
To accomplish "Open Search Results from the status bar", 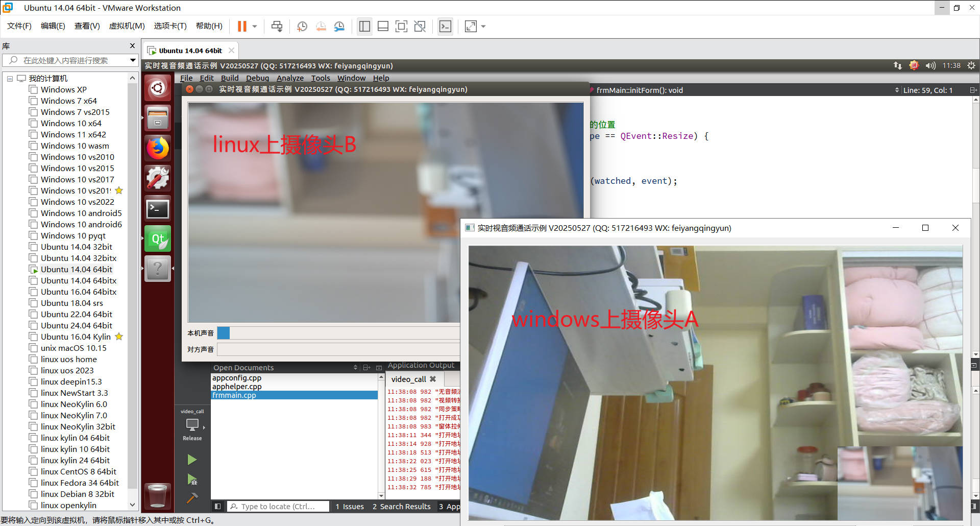I will coord(402,506).
